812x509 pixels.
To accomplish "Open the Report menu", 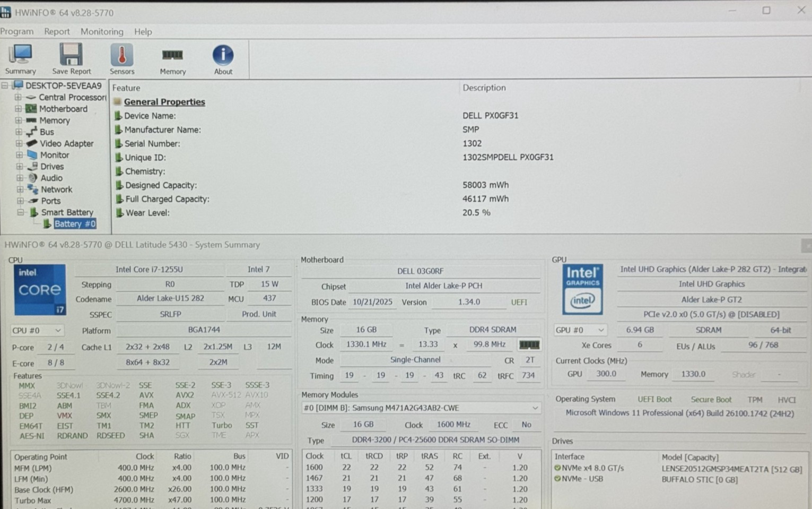I will click(57, 31).
